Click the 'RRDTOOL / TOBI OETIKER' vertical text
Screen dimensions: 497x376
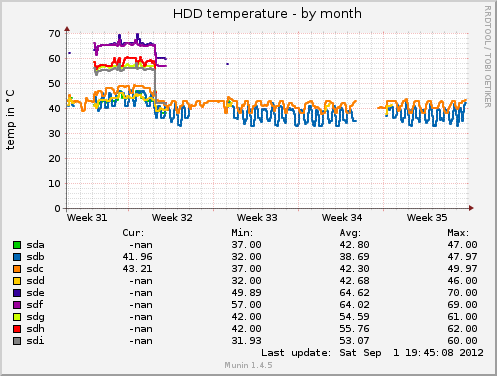click(488, 57)
